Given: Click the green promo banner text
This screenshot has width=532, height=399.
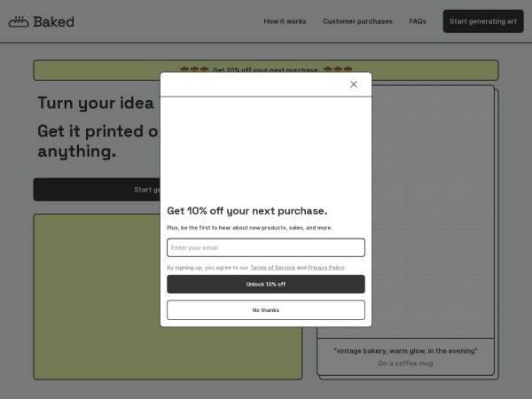Looking at the screenshot, I should 265,70.
